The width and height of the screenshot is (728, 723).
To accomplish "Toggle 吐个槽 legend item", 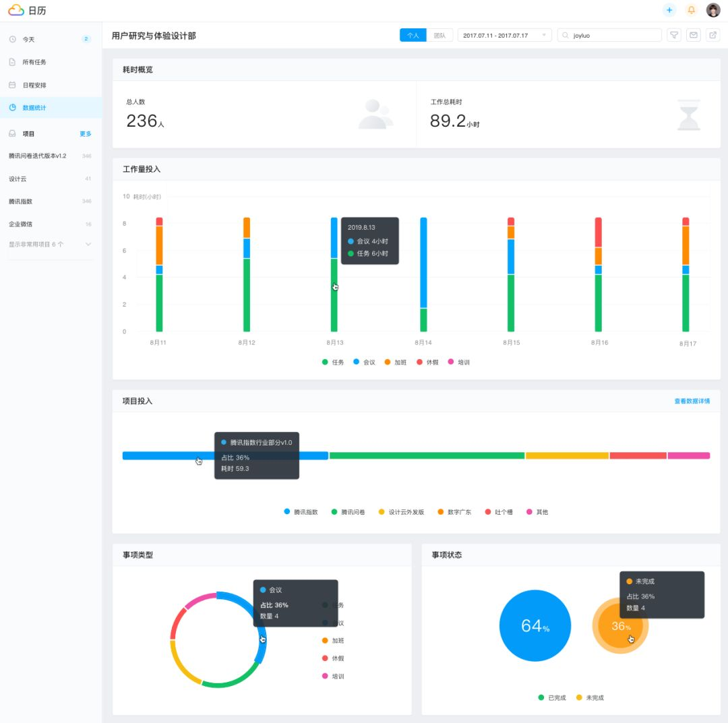I will click(499, 512).
